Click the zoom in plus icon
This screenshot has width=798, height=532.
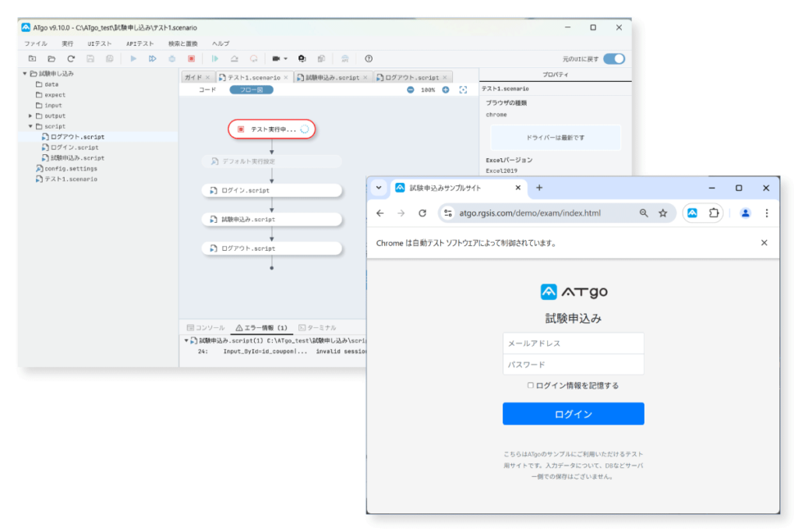[x=446, y=90]
